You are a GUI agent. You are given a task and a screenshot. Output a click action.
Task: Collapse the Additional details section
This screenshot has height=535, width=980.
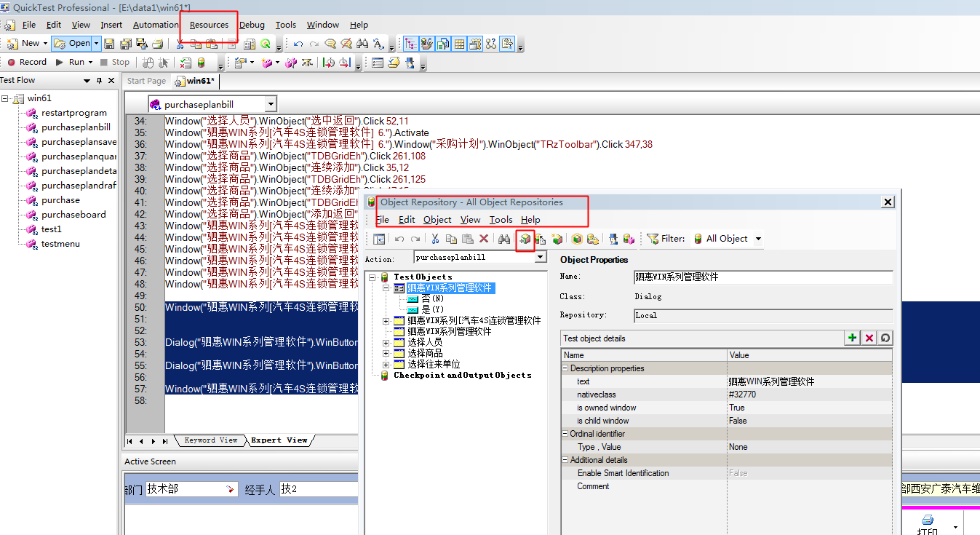[x=565, y=460]
